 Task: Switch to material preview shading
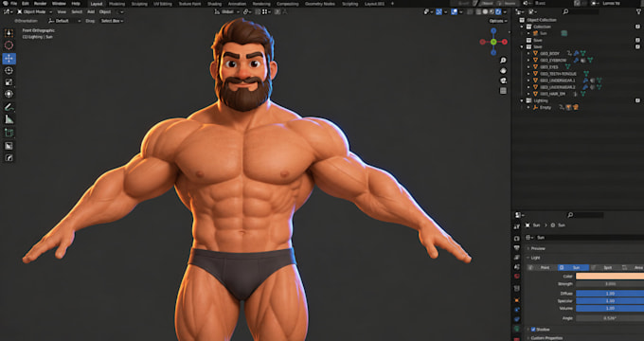click(492, 12)
